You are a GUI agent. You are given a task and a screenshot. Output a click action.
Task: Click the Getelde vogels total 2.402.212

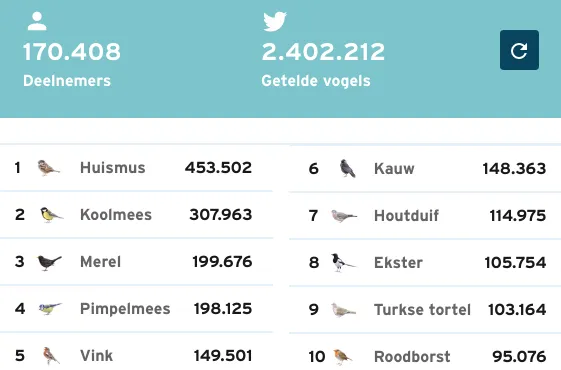[x=323, y=52]
